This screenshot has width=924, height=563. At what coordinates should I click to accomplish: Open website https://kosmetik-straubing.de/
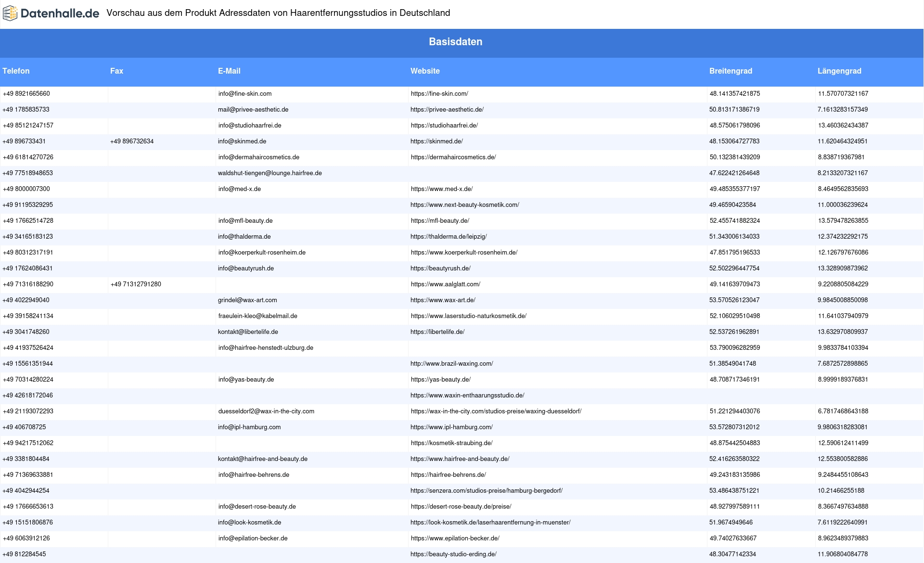point(452,443)
